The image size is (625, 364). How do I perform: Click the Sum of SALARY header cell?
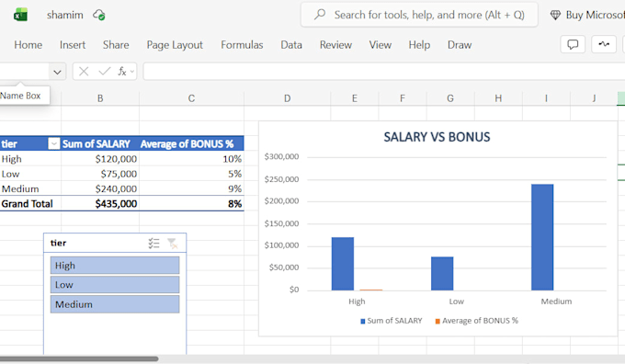[100, 143]
